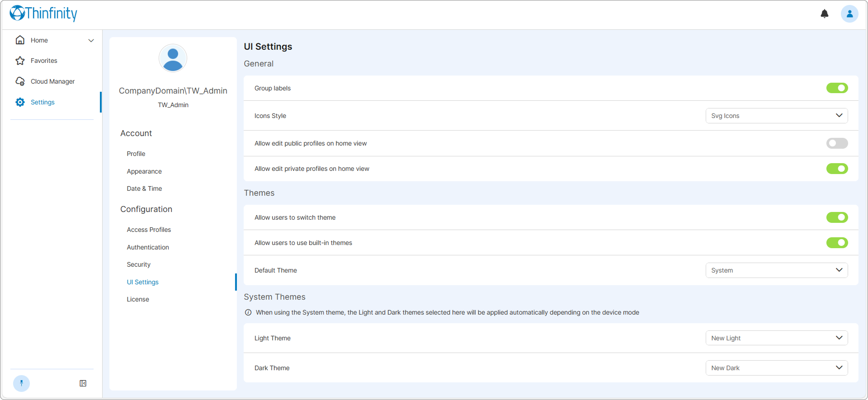Click the Cloud Manager cloud icon

click(20, 81)
